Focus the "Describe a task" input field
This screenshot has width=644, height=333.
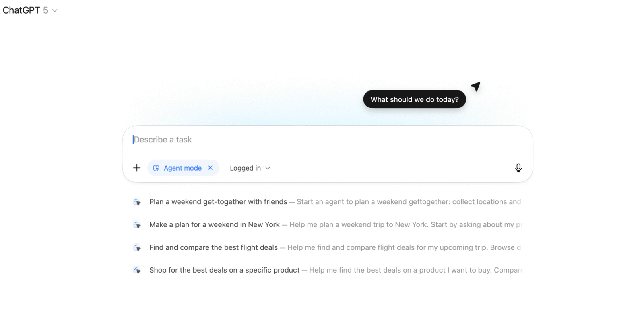point(322,140)
